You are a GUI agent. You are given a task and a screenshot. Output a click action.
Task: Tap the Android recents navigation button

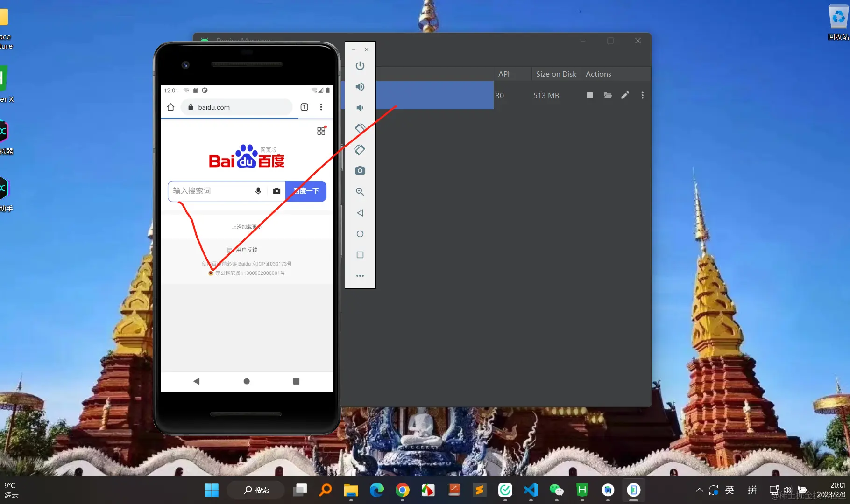(x=296, y=381)
